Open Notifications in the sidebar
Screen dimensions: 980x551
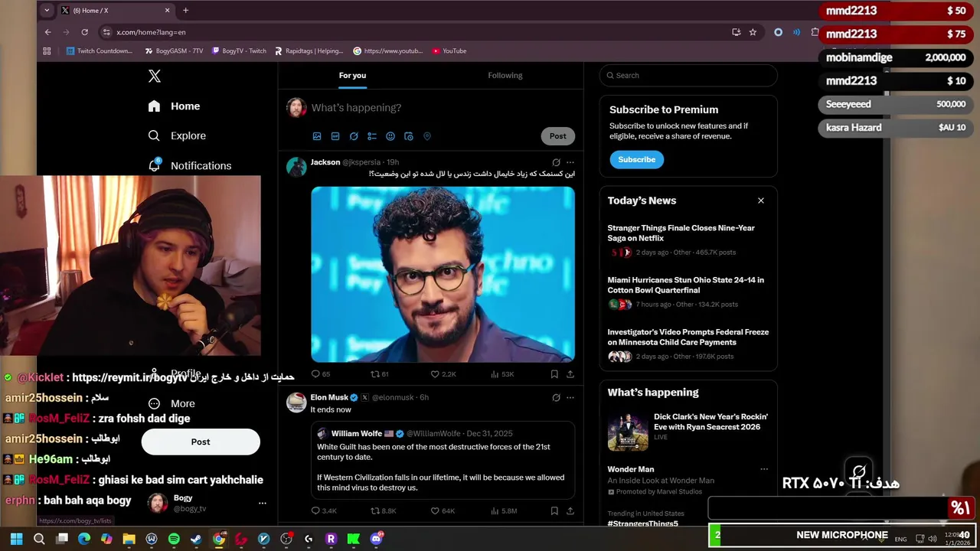coord(190,165)
